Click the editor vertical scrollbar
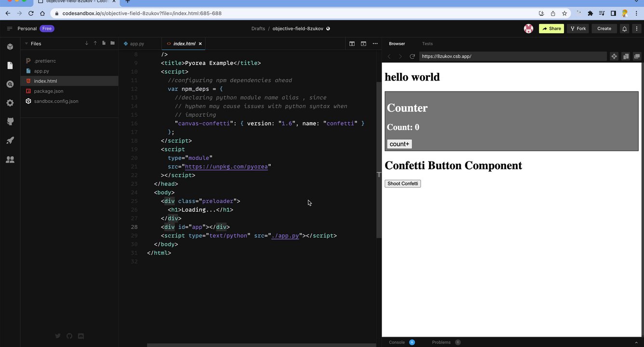The width and height of the screenshot is (644, 347). (379, 160)
